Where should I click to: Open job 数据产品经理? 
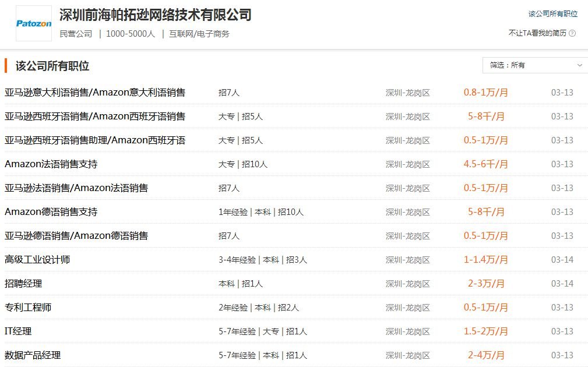click(x=33, y=355)
